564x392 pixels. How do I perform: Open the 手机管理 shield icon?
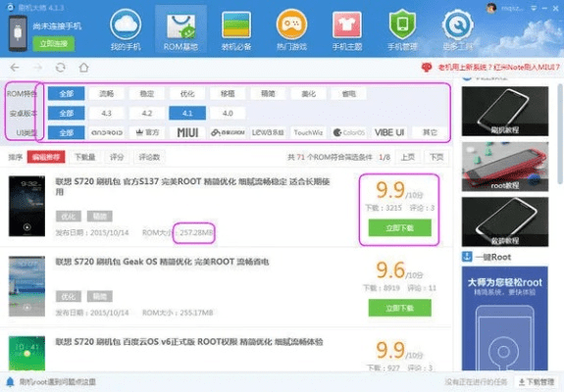[402, 24]
